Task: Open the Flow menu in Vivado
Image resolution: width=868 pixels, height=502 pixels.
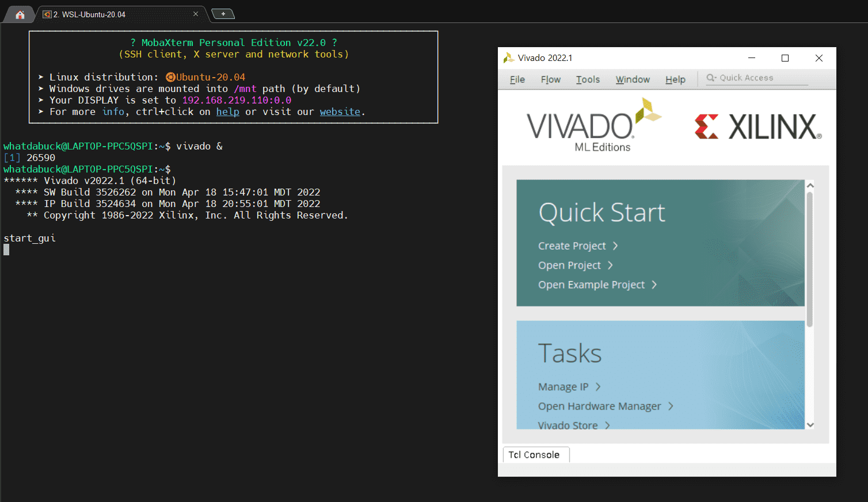Action: (551, 79)
